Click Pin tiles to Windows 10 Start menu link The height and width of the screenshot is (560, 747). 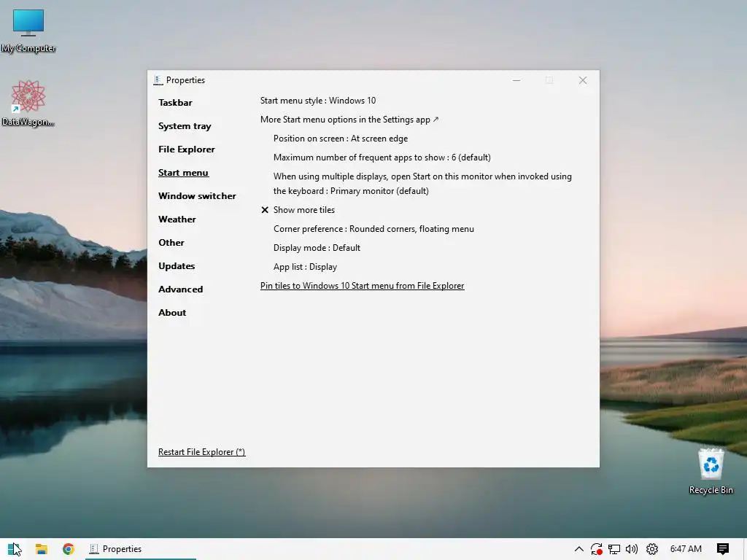[x=362, y=286]
